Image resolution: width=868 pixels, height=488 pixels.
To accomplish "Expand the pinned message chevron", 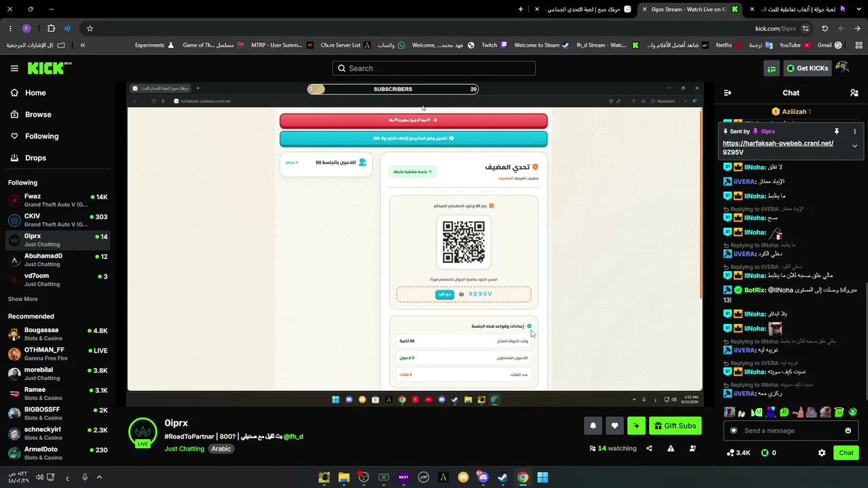I will click(x=854, y=146).
